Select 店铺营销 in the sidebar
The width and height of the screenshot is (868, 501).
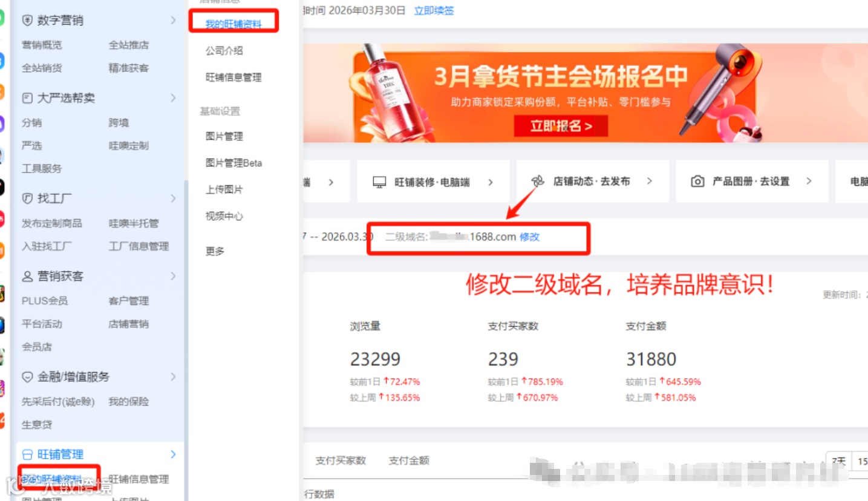tap(129, 324)
